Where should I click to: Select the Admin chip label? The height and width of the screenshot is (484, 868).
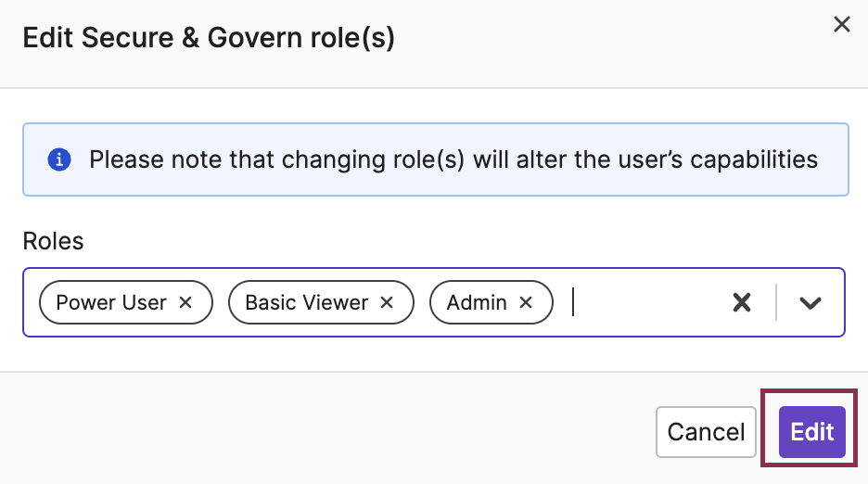click(x=477, y=302)
